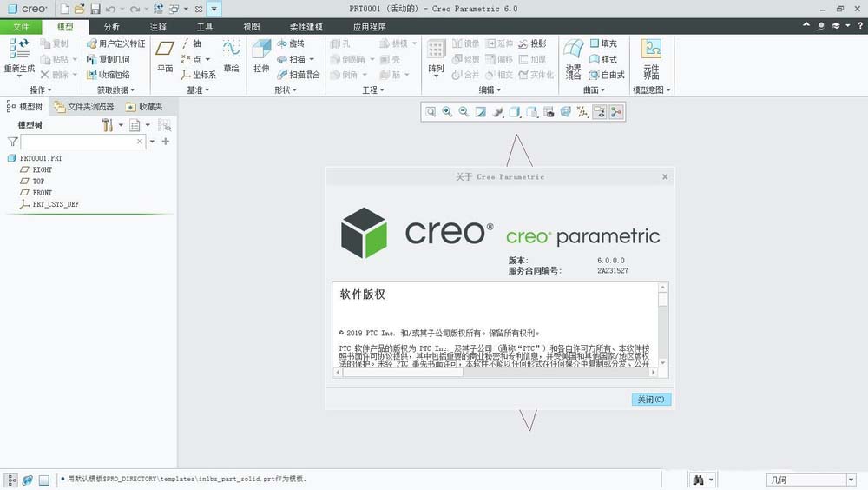Image resolution: width=868 pixels, height=490 pixels.
Task: Toggle browser display in status bar
Action: tap(27, 480)
